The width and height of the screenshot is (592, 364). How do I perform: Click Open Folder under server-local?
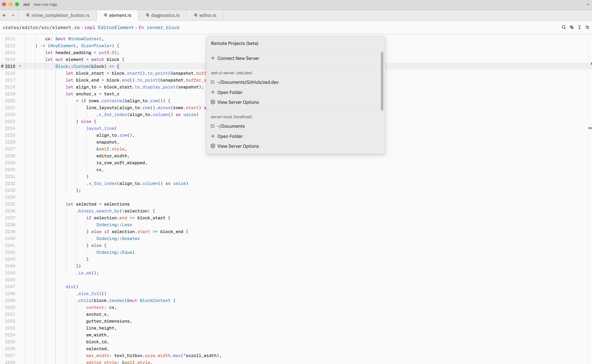click(230, 136)
